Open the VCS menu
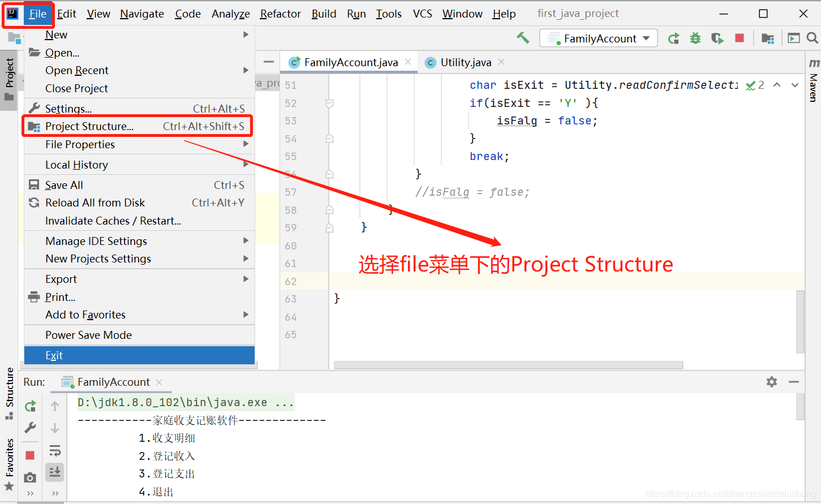This screenshot has width=821, height=504. [x=423, y=14]
